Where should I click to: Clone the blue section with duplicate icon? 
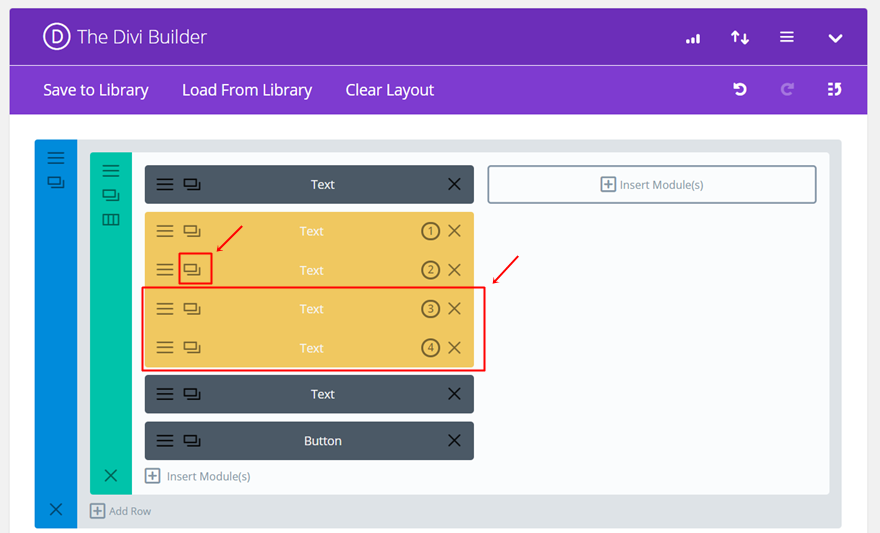click(56, 182)
